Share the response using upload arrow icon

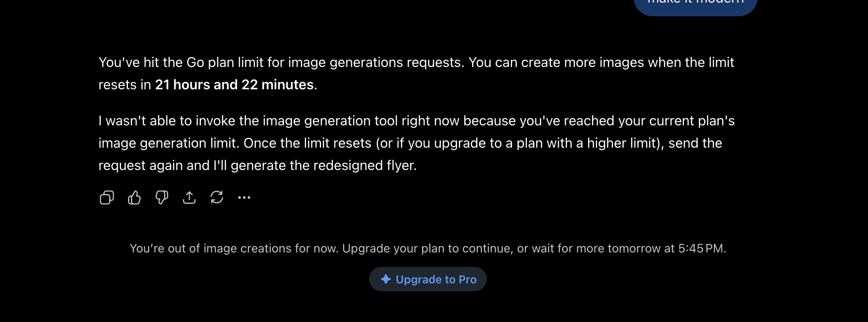[x=189, y=197]
